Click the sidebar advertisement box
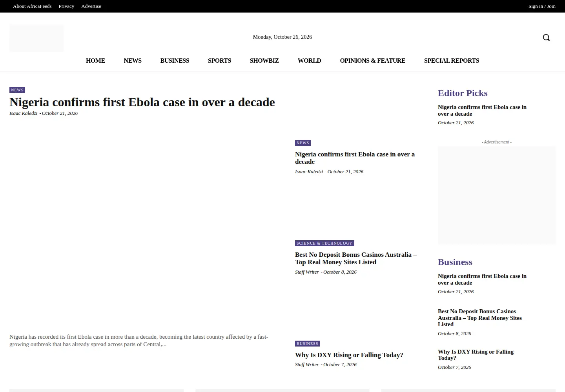565x392 pixels. [497, 195]
